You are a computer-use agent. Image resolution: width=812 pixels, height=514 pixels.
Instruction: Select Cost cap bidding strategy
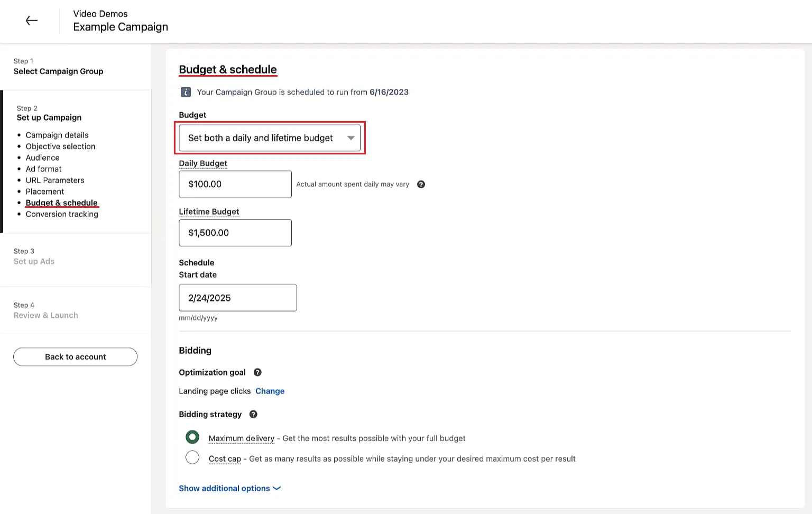(192, 457)
